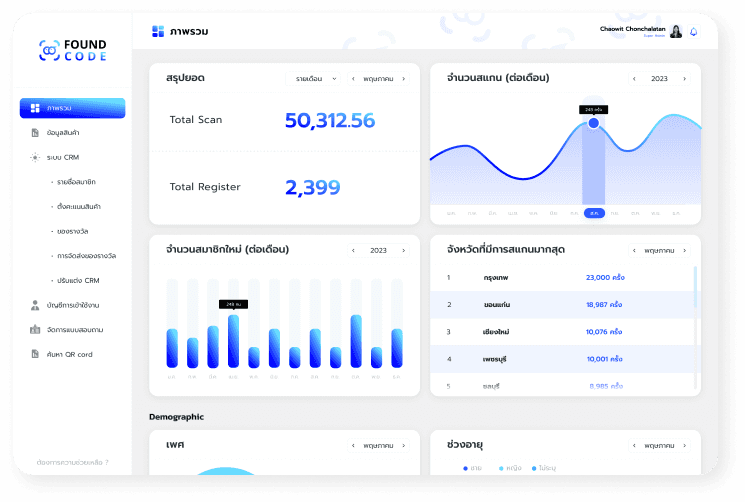Go to next year in จำนวนสแกน chart
This screenshot has height=502, width=745.
[684, 79]
